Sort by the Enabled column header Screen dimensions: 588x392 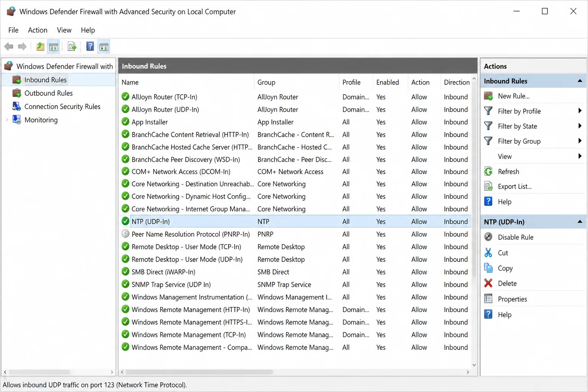coord(387,82)
